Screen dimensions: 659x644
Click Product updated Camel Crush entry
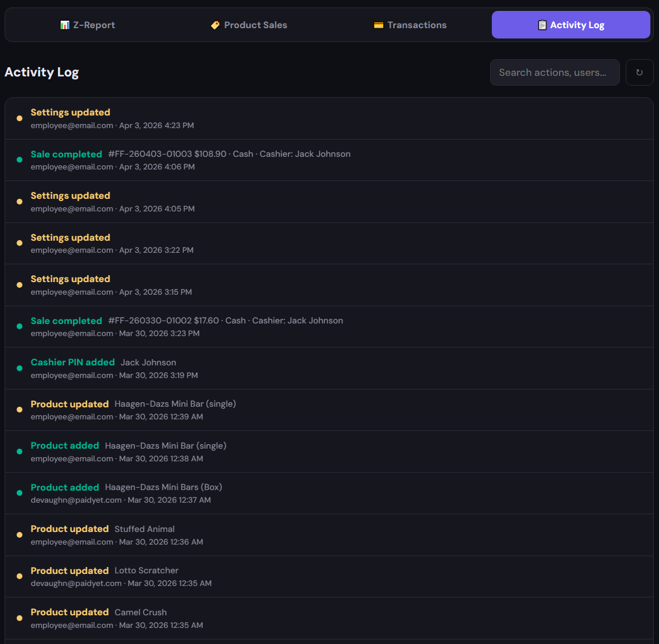tap(329, 618)
